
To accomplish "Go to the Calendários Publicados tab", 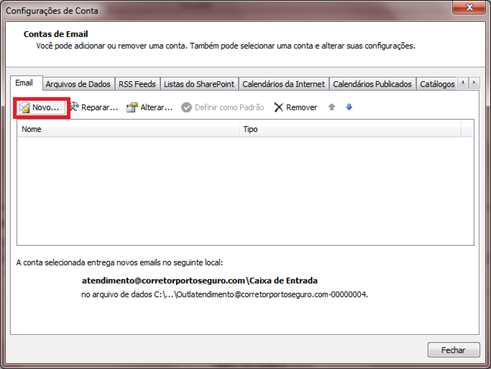I will 372,84.
